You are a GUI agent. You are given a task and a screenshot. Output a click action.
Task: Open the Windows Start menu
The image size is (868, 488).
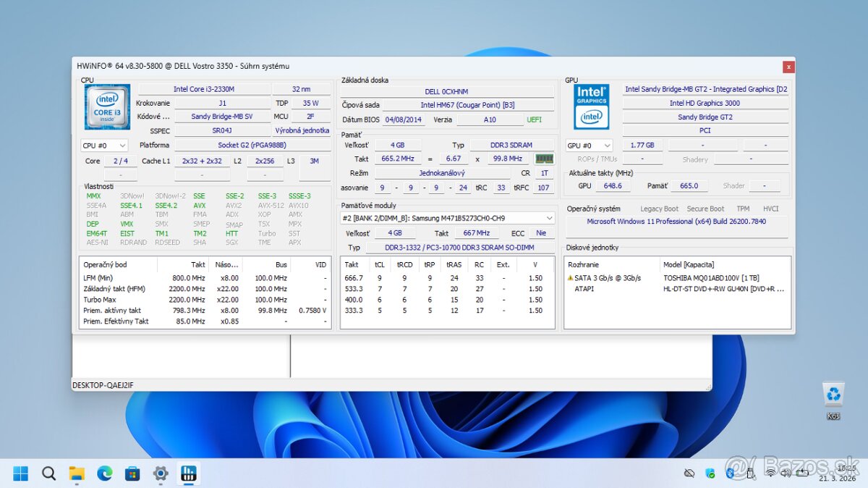(x=20, y=473)
